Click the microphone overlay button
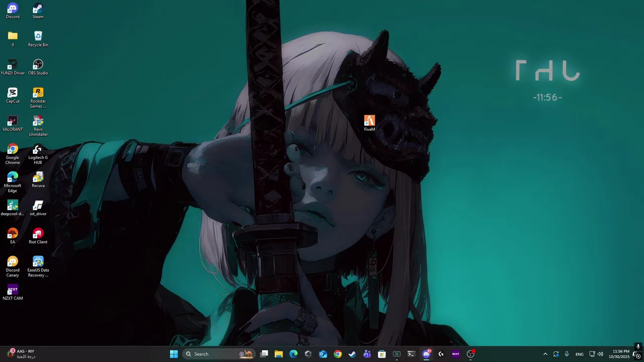The width and height of the screenshot is (644, 362). [638, 346]
